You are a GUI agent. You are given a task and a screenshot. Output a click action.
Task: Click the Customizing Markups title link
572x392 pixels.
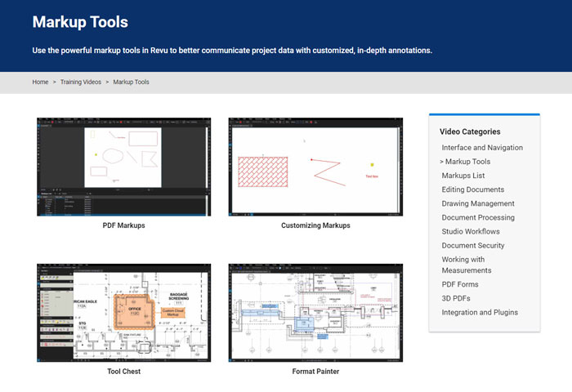click(315, 225)
